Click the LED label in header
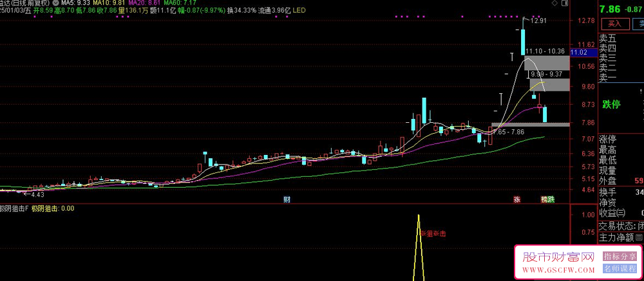The width and height of the screenshot is (644, 281). point(299,10)
